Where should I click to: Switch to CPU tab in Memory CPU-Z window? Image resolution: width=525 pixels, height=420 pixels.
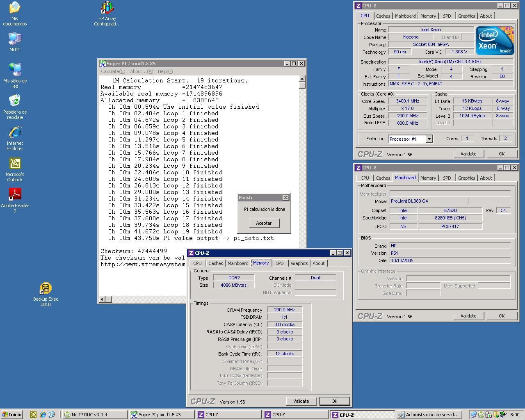point(197,263)
